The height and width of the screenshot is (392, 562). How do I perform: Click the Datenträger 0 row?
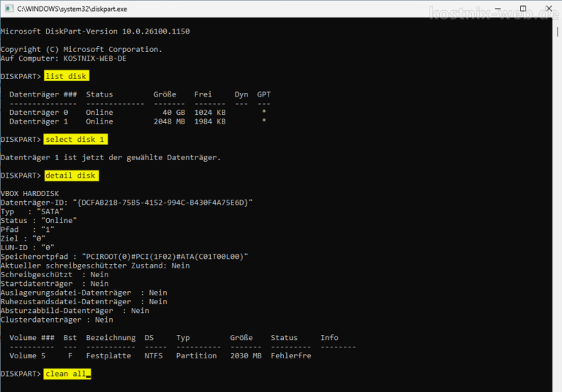[138, 112]
